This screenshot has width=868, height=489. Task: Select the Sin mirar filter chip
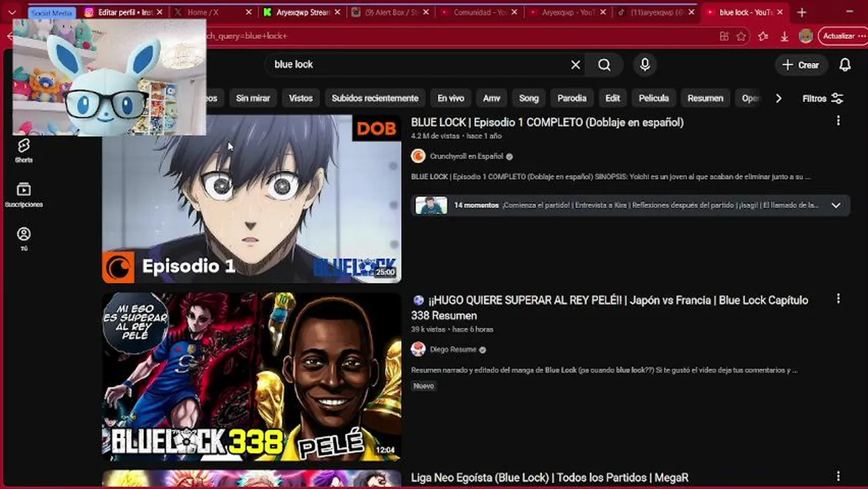(x=253, y=98)
